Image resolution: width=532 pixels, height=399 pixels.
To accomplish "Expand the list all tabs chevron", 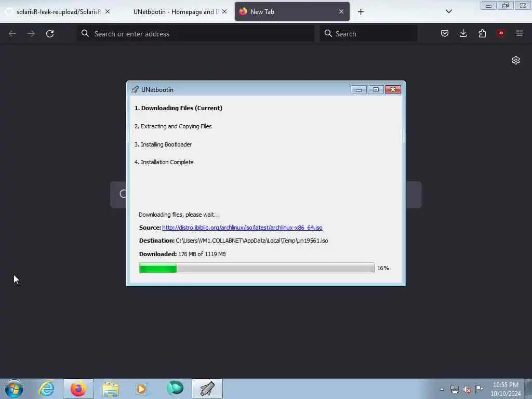I will pos(448,11).
